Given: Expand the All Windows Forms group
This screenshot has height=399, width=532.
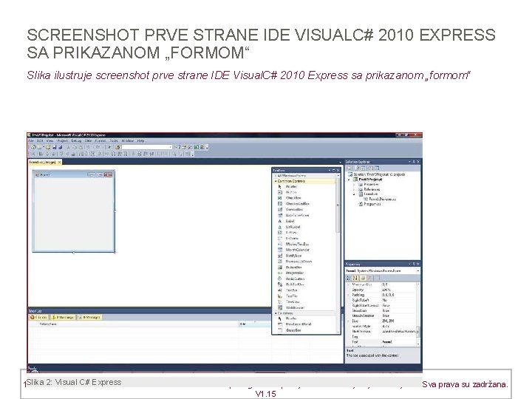Looking at the screenshot, I should [275, 176].
